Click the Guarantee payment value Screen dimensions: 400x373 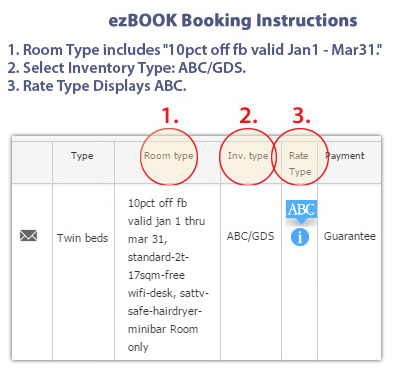point(350,236)
